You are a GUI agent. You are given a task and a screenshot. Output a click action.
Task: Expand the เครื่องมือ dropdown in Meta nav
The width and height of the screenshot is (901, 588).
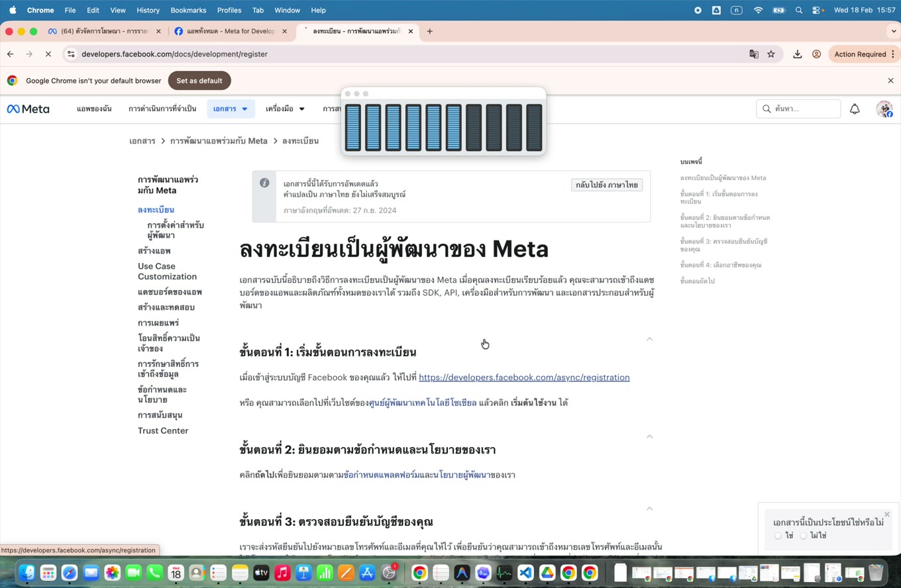(285, 109)
